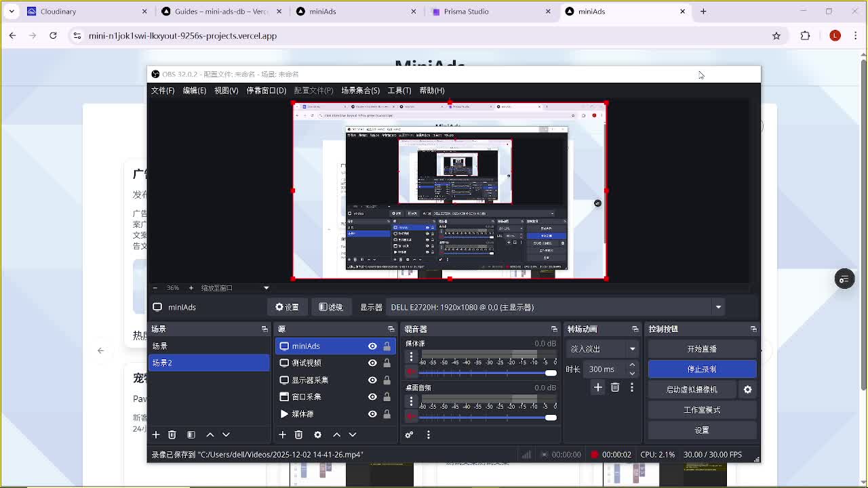Open the browser tab search dropdown
The image size is (868, 488).
pos(12,12)
